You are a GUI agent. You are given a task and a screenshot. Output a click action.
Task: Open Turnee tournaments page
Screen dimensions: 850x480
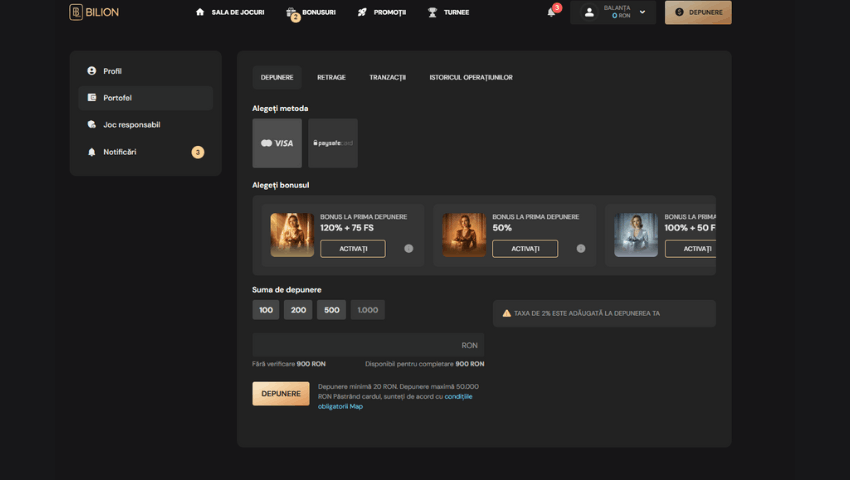pos(448,12)
